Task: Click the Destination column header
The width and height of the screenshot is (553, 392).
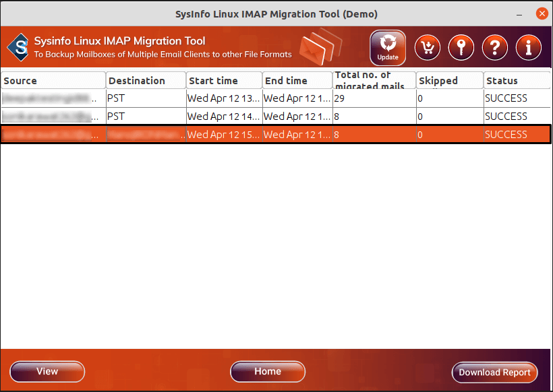Action: (146, 80)
